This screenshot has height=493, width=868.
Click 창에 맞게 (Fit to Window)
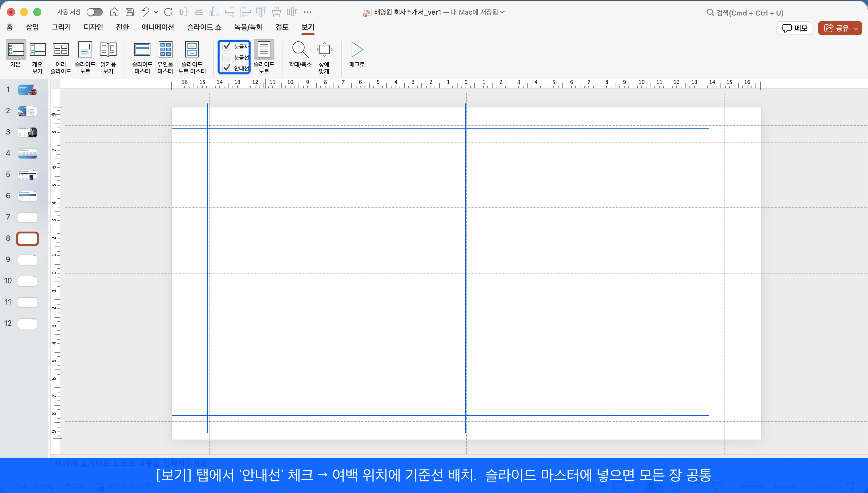click(x=324, y=58)
